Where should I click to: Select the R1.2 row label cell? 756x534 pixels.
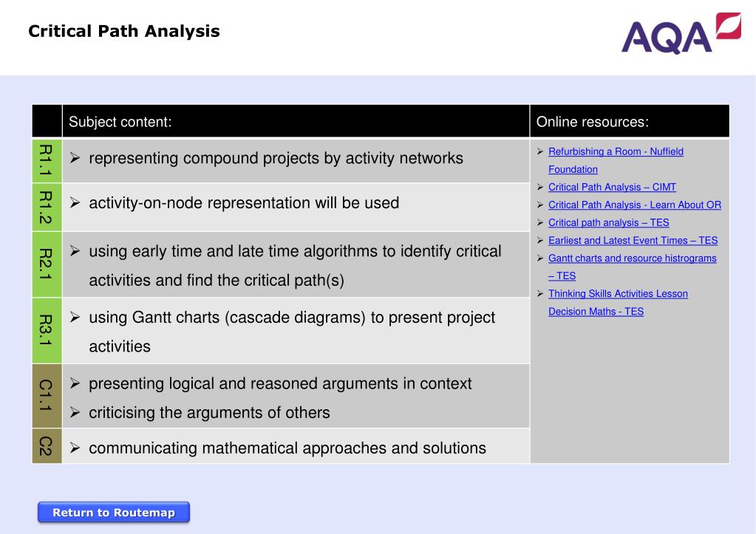click(x=47, y=207)
